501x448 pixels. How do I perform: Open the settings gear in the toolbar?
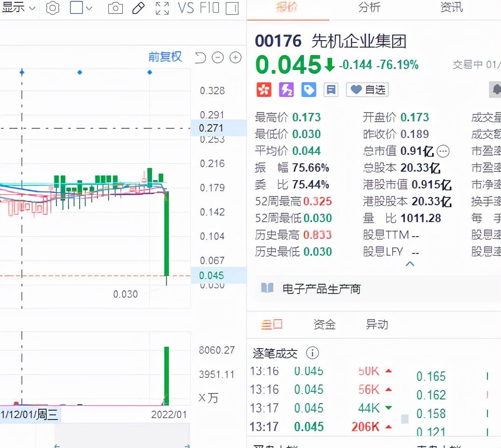52,8
